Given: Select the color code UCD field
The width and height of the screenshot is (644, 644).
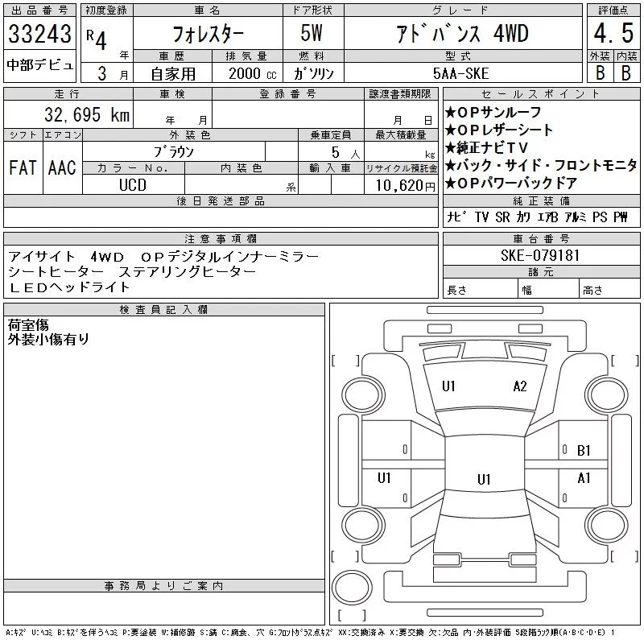Looking at the screenshot, I should (x=133, y=184).
